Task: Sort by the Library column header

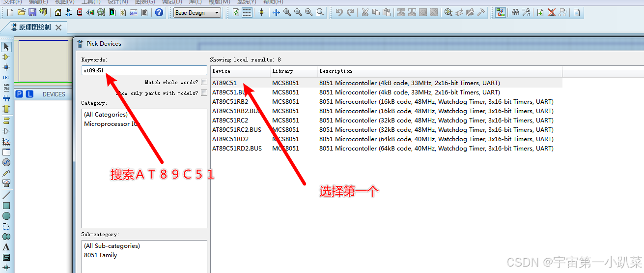Action: [294, 71]
